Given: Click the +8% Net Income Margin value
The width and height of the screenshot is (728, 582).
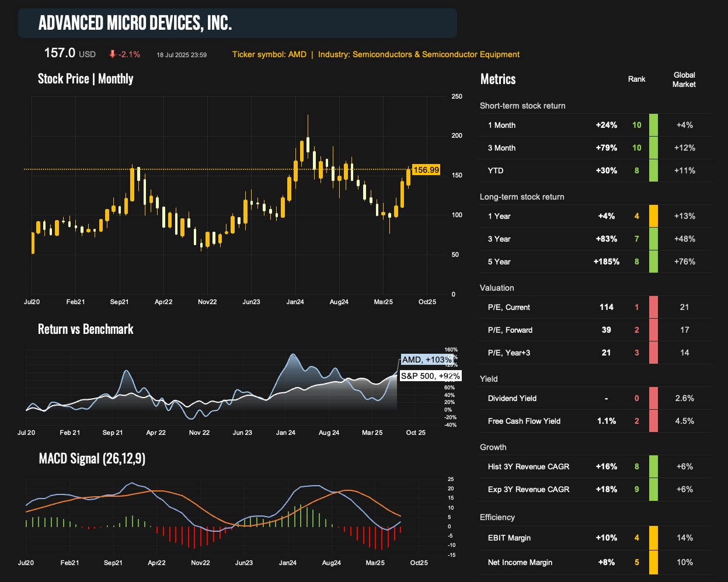Looking at the screenshot, I should coord(607,562).
